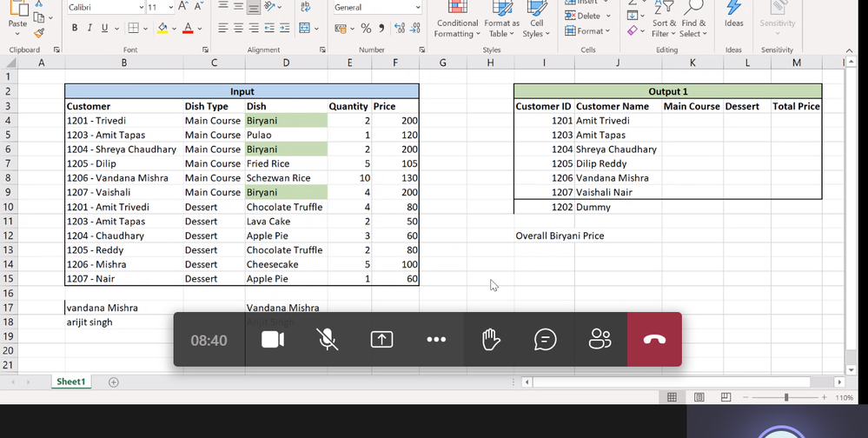Apply Percent Style icon

click(366, 28)
